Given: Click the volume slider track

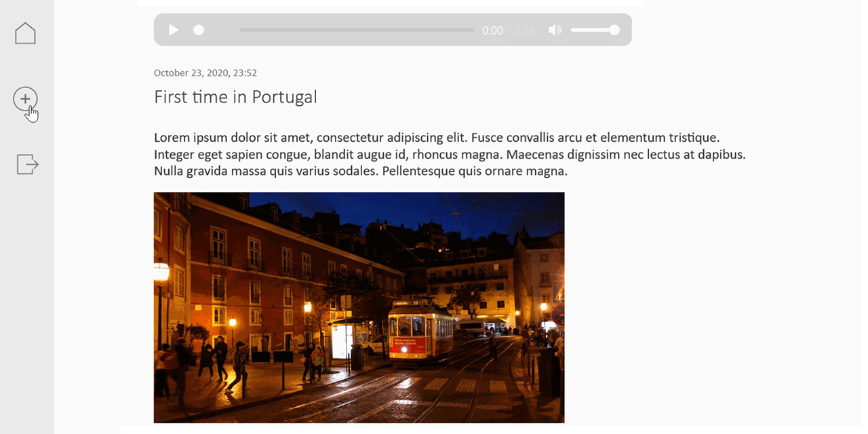Looking at the screenshot, I should pyautogui.click(x=595, y=30).
